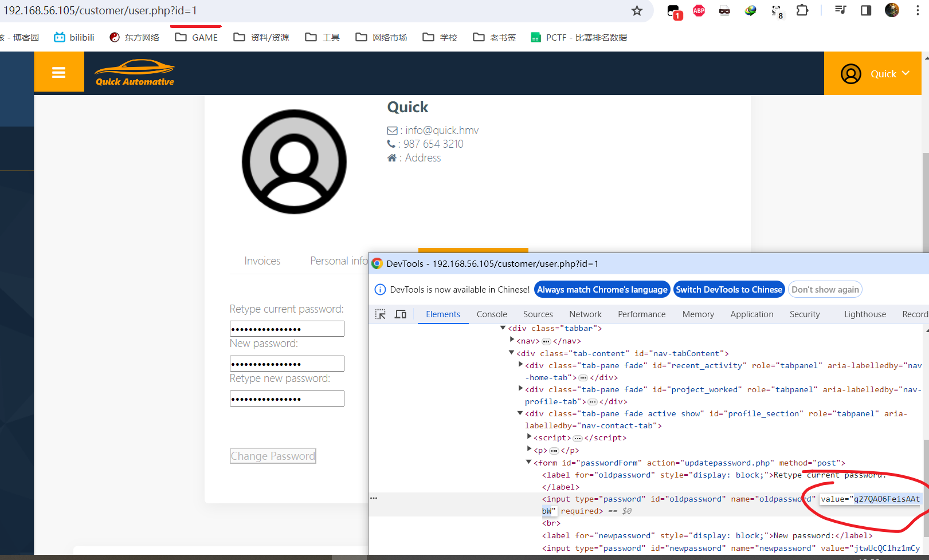Collapse the passwordForm form node
Viewport: 929px width, 560px height.
(x=529, y=462)
